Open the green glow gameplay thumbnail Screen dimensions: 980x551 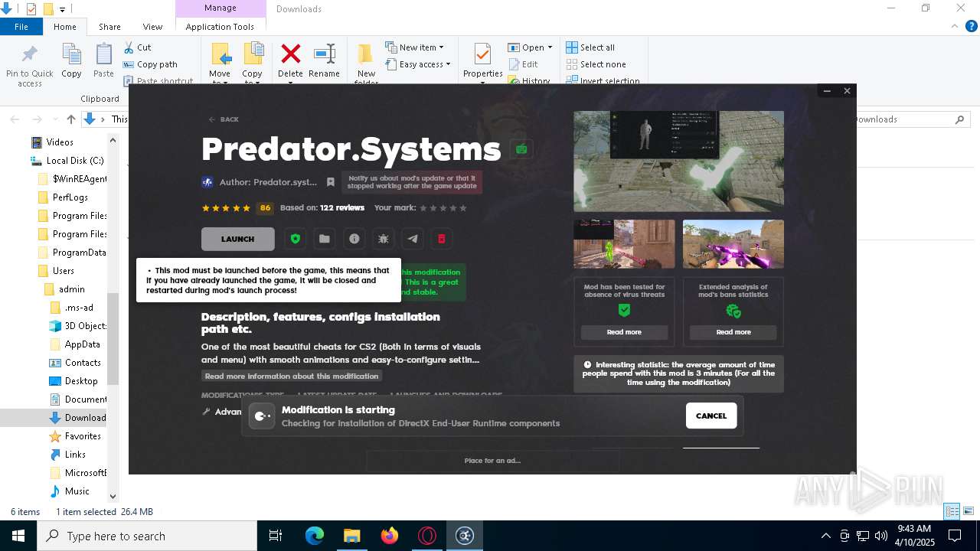pyautogui.click(x=624, y=244)
